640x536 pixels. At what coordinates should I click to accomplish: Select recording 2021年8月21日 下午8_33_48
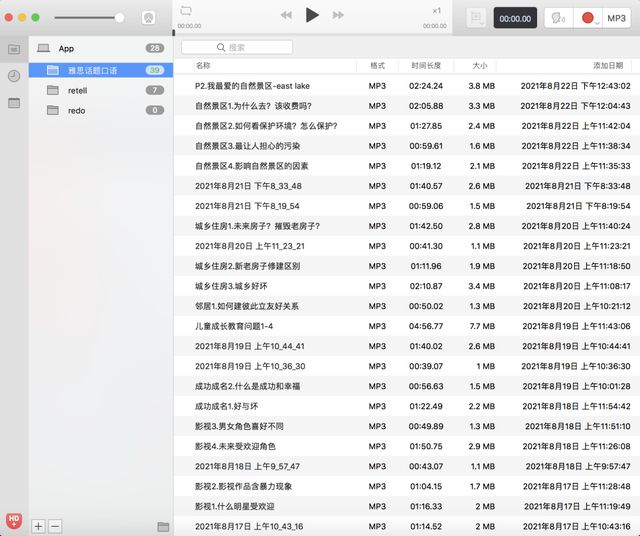pyautogui.click(x=407, y=186)
